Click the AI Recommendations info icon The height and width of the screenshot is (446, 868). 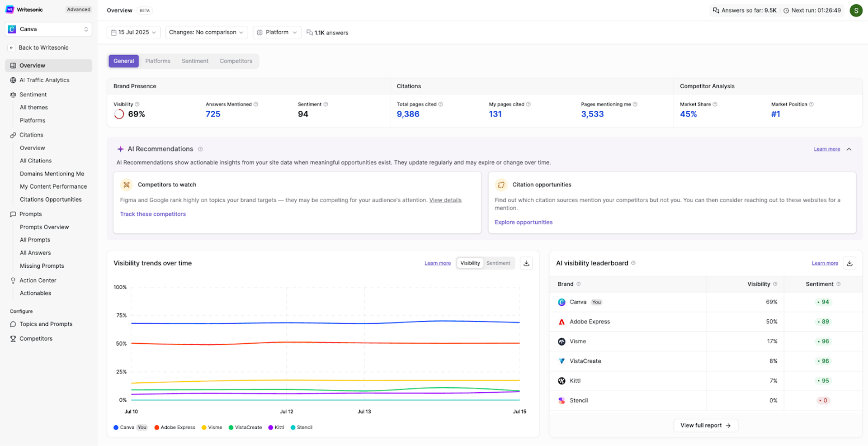tap(200, 149)
